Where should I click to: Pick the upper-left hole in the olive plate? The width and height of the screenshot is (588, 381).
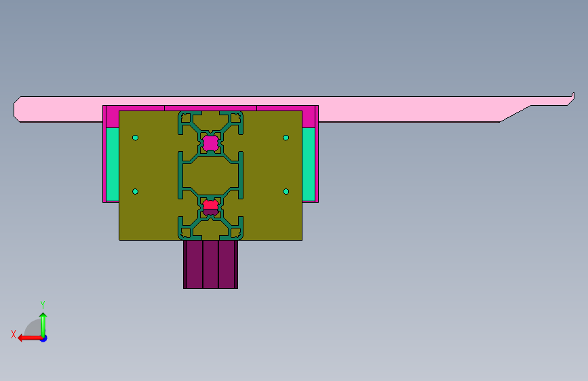[x=136, y=138]
